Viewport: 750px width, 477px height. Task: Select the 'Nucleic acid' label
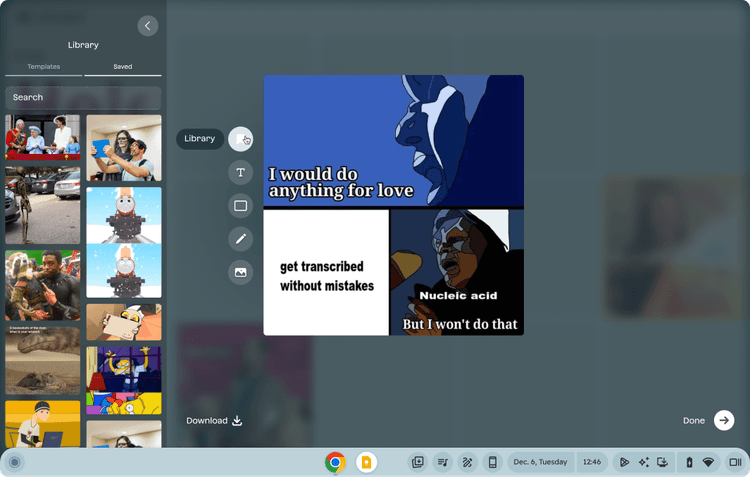pyautogui.click(x=458, y=296)
